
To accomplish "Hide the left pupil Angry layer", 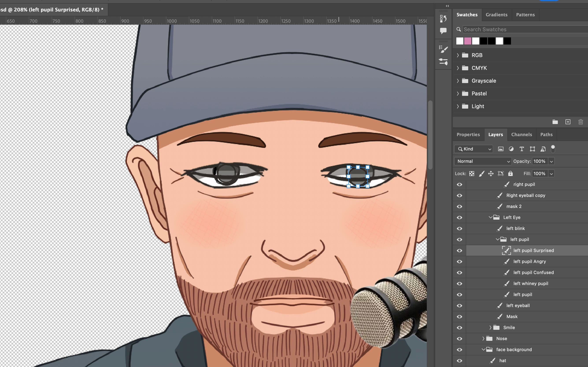I will [459, 262].
